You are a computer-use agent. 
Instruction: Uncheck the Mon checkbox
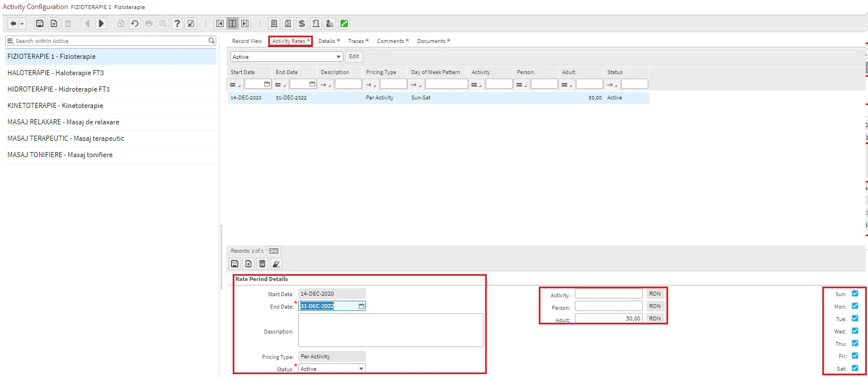coord(855,306)
